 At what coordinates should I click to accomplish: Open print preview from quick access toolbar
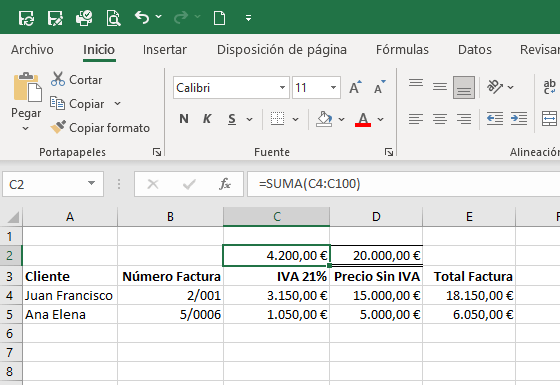click(113, 18)
